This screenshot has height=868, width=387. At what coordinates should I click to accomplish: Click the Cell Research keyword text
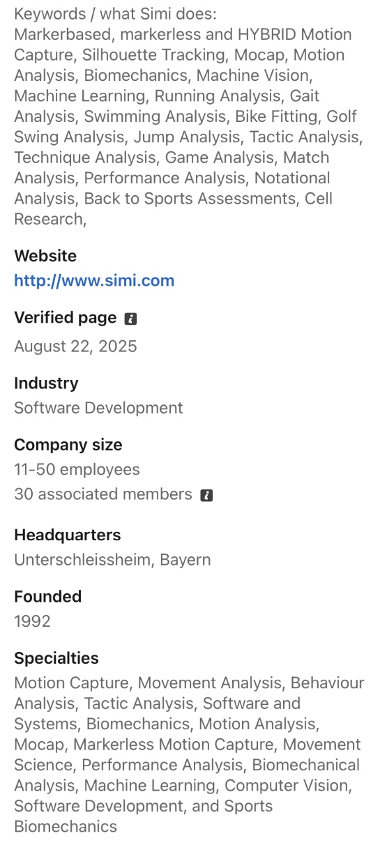pyautogui.click(x=173, y=208)
